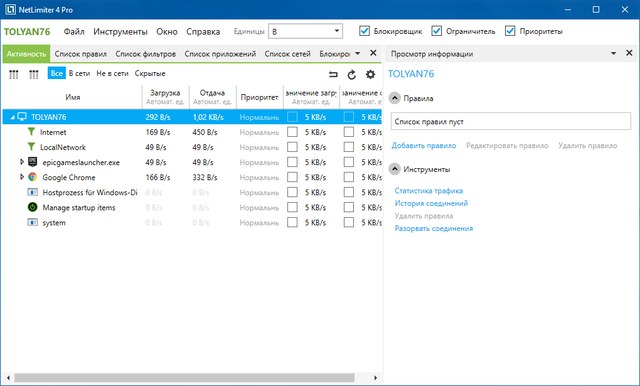
Task: Click the horizontal scrollbar of the activity list
Action: coord(184,378)
